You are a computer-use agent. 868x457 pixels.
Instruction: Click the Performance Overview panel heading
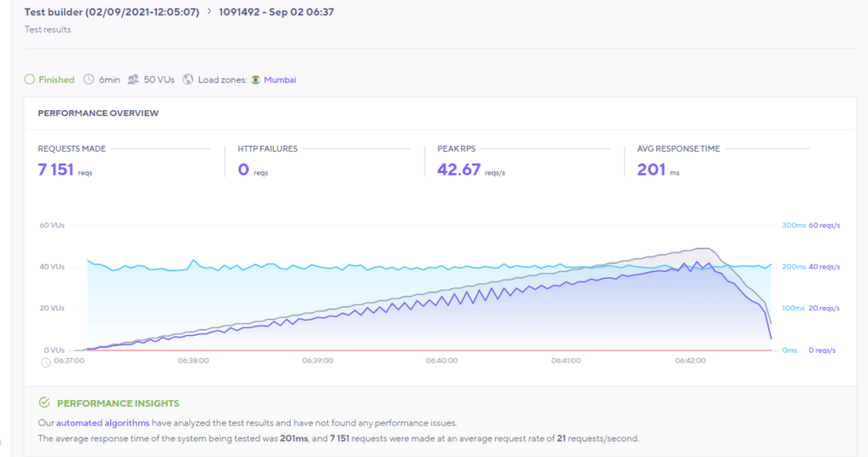click(x=98, y=113)
